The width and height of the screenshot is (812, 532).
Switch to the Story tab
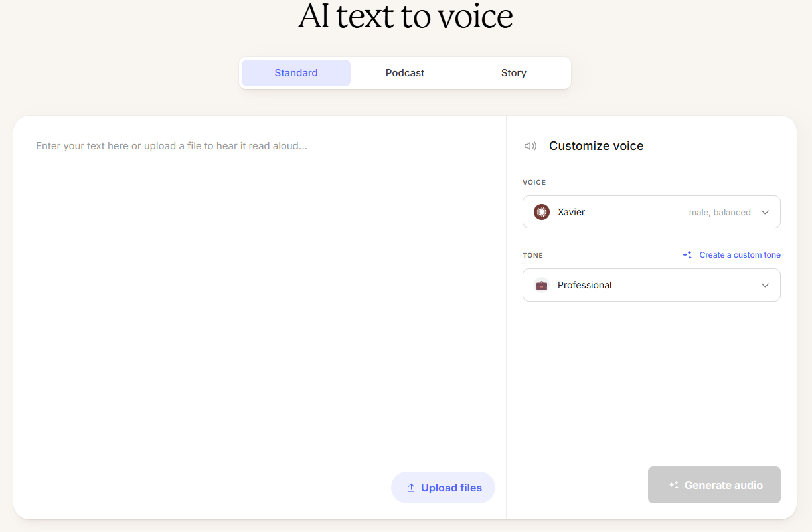click(514, 73)
